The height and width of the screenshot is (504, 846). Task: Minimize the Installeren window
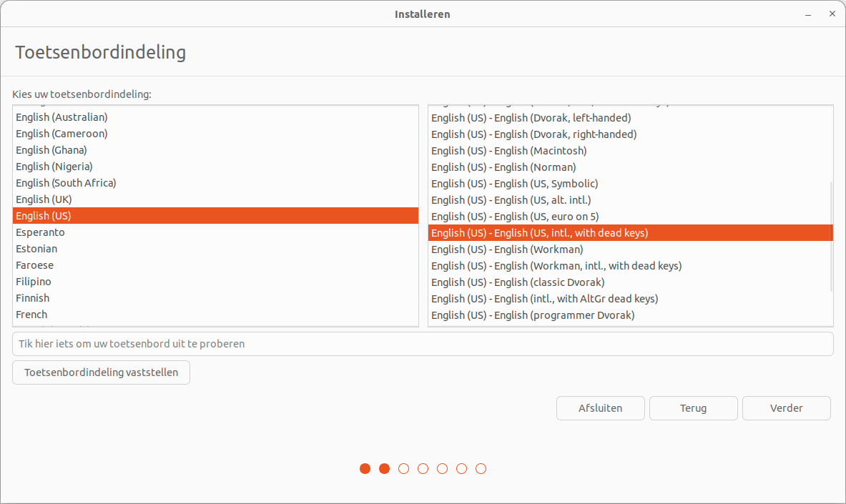tap(807, 14)
